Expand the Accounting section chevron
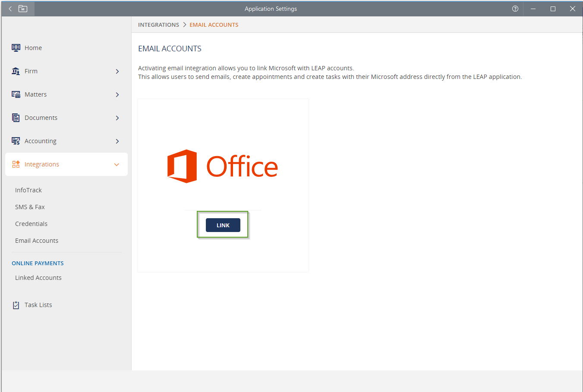Image resolution: width=583 pixels, height=392 pixels. tap(117, 141)
